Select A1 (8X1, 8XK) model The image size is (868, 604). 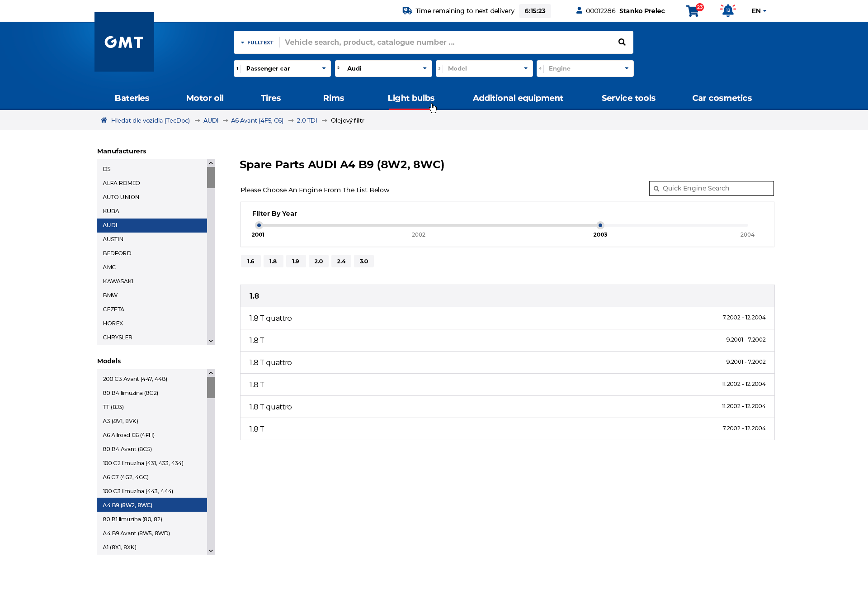pos(152,547)
